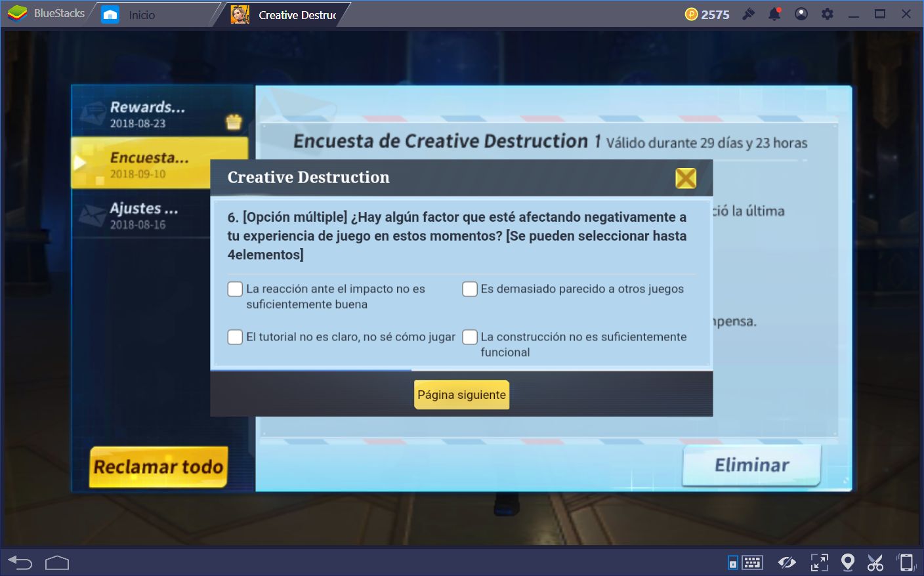Screen dimensions: 924x576
Task: Click the pin icon in BlueStacks title bar
Action: 748,14
